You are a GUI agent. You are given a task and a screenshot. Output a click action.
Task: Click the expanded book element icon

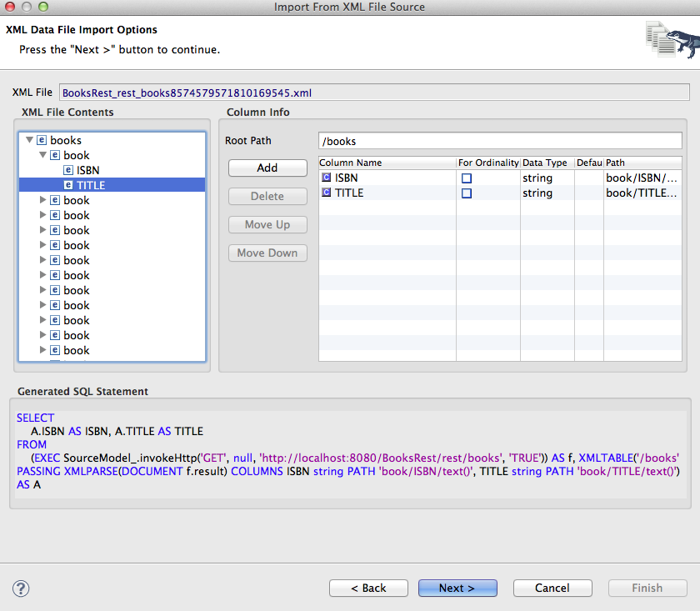(x=55, y=155)
